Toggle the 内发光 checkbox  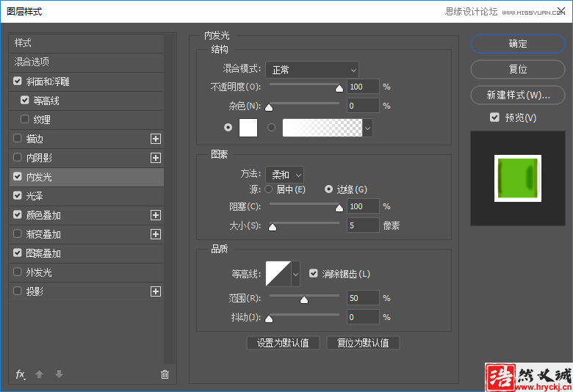18,176
